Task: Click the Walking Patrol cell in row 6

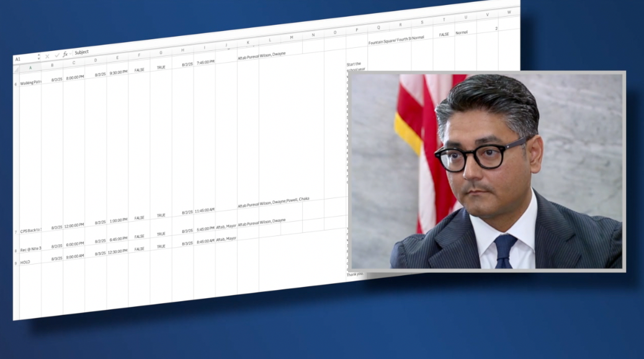Action: click(30, 82)
